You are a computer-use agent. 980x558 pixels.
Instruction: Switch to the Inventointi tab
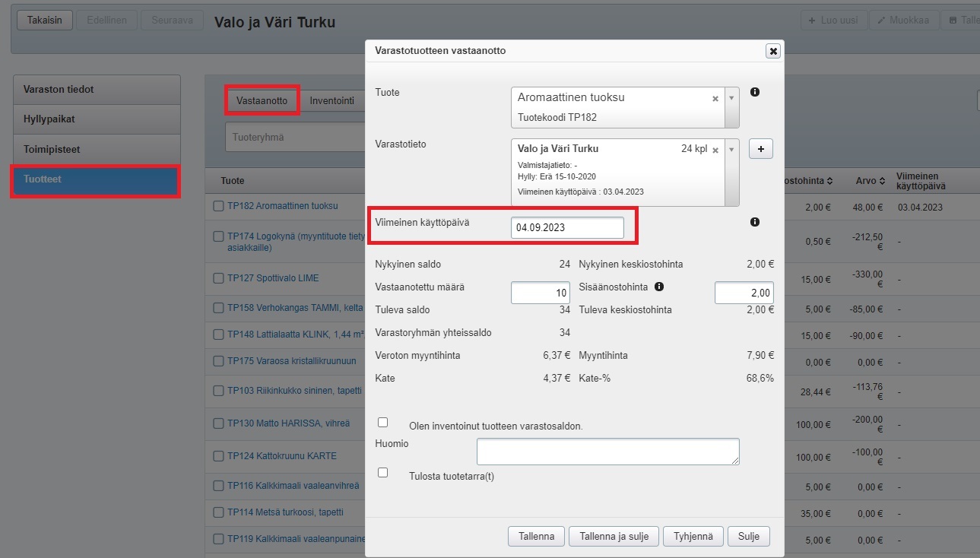332,100
